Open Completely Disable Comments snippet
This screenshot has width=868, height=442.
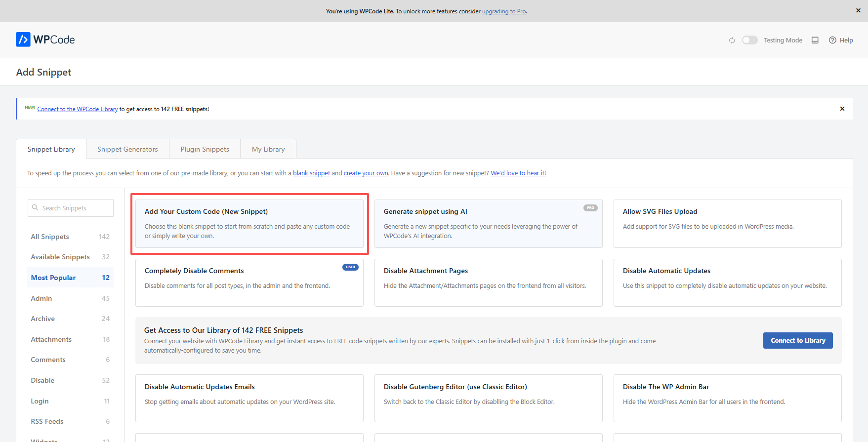pos(249,282)
